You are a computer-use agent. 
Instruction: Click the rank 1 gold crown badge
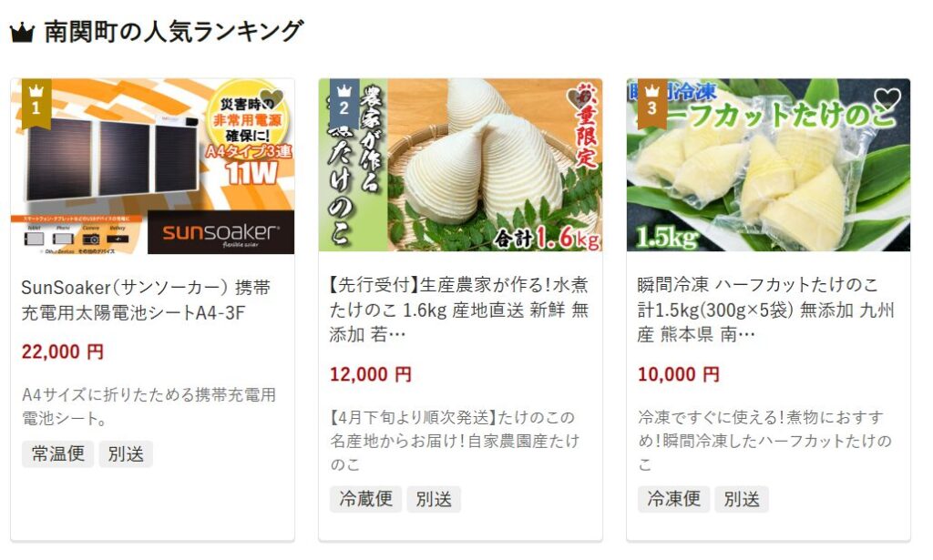[36, 103]
